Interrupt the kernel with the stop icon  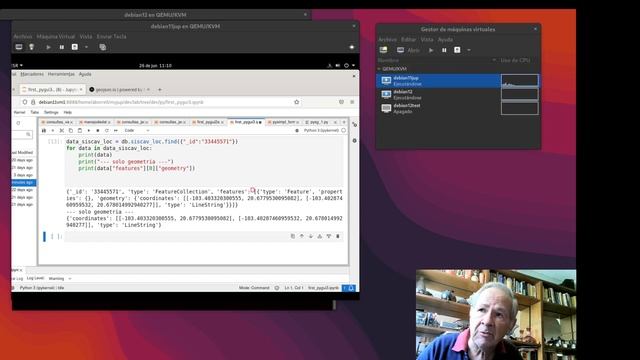point(98,131)
